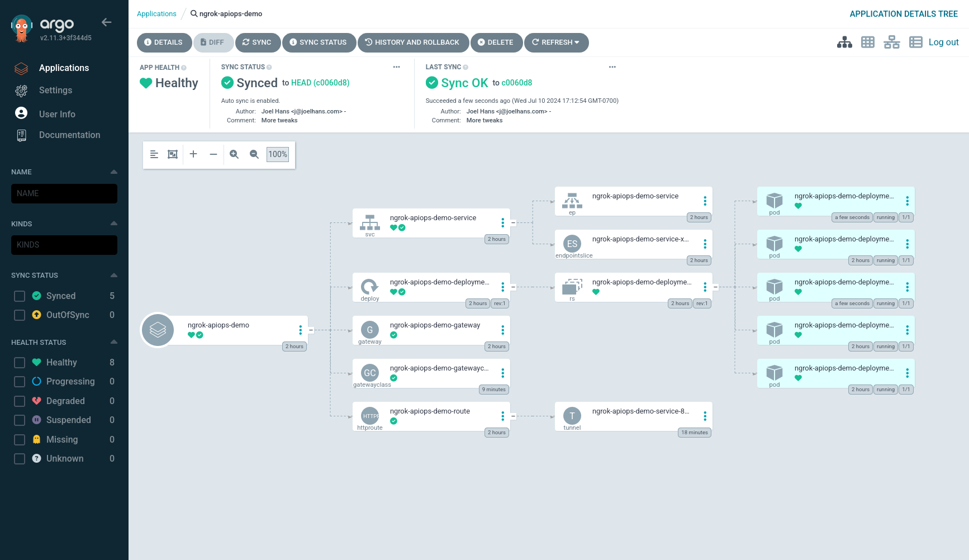The height and width of the screenshot is (560, 969).
Task: Switch to the list view icon
Action: 915,42
